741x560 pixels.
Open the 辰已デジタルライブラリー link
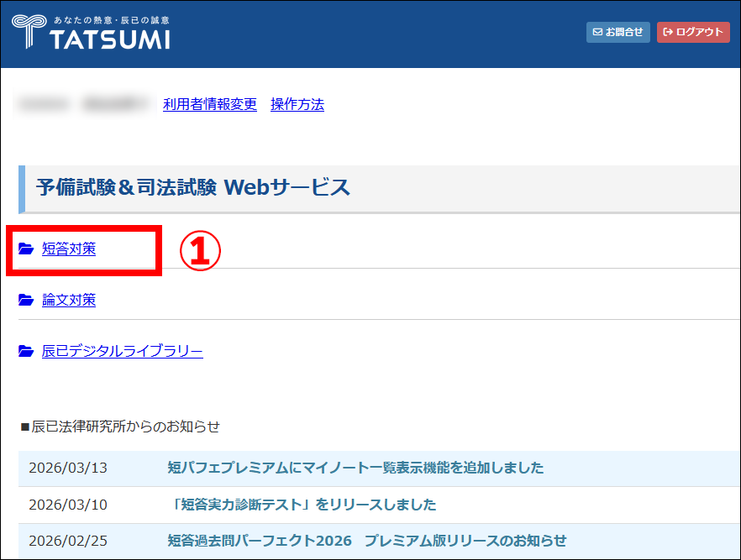tap(123, 352)
